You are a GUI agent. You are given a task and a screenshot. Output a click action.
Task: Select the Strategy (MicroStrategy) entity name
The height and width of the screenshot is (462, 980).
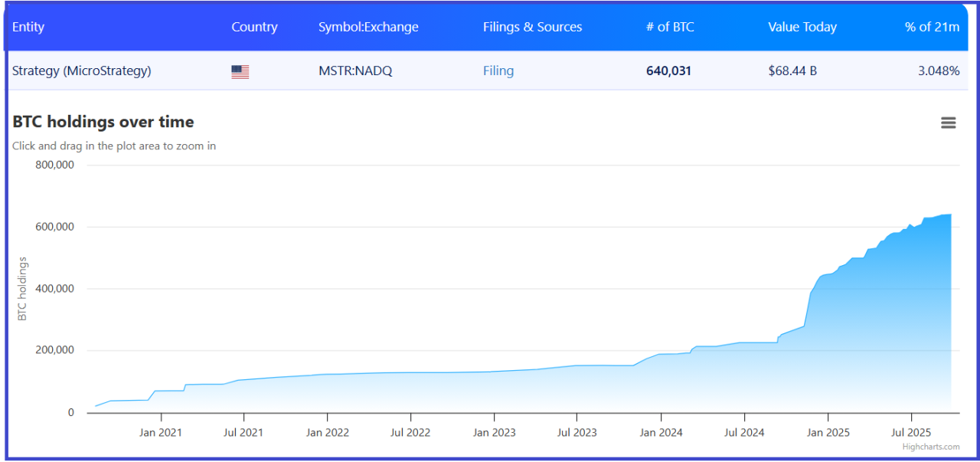81,71
